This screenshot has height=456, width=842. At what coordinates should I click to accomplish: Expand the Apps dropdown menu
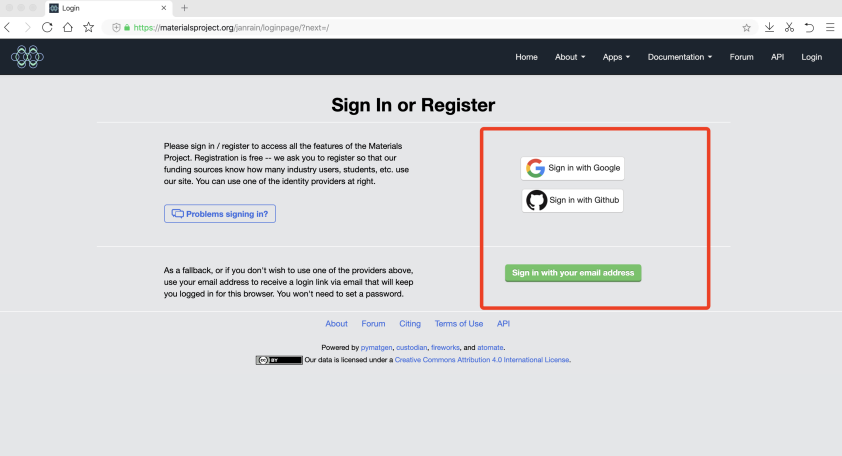point(616,57)
